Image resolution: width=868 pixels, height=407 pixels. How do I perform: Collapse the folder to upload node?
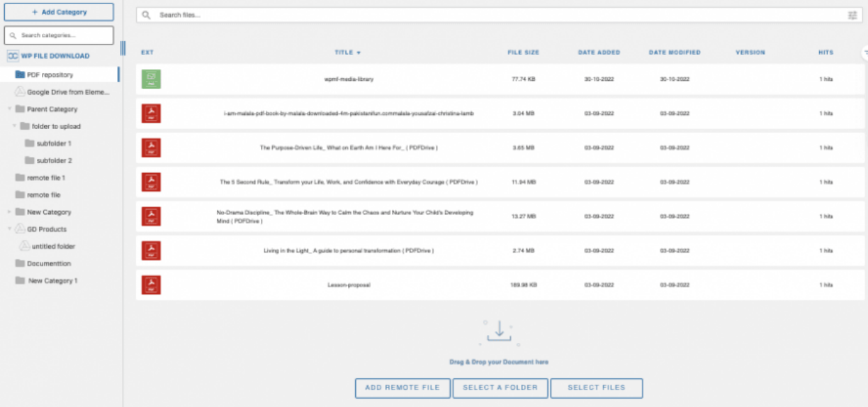pos(15,126)
